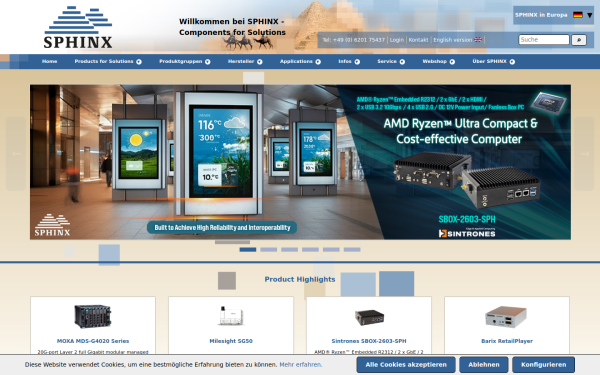
Task: Open the Hersteller menu
Action: [x=241, y=61]
